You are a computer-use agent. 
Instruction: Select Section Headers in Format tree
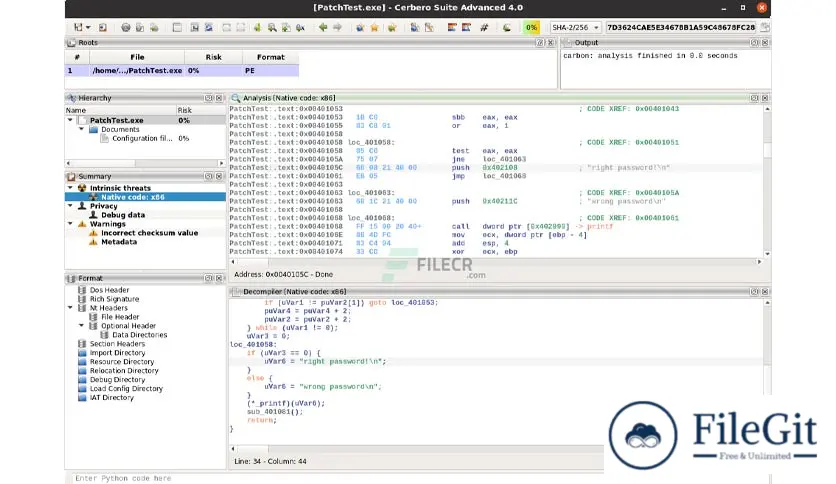117,344
